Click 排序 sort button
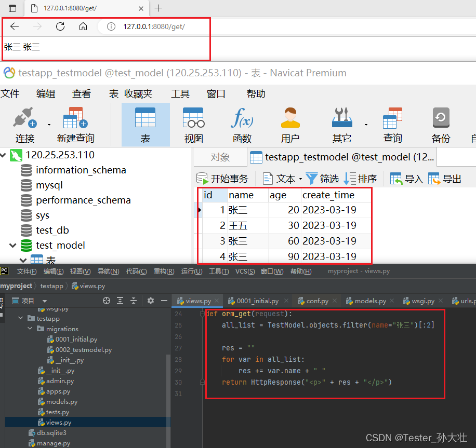This screenshot has width=476, height=448. [360, 179]
